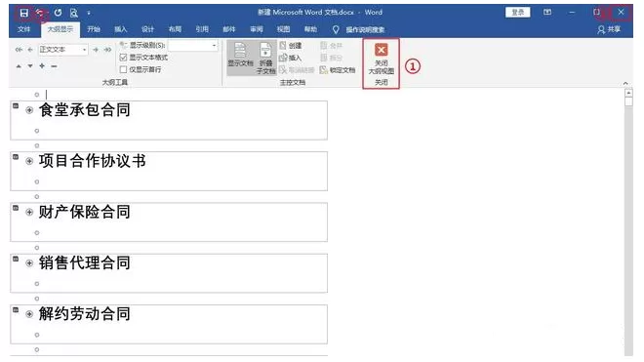The height and width of the screenshot is (362, 644).
Task: Expand the 销售代理合同 heading plus symbol
Action: click(x=29, y=263)
